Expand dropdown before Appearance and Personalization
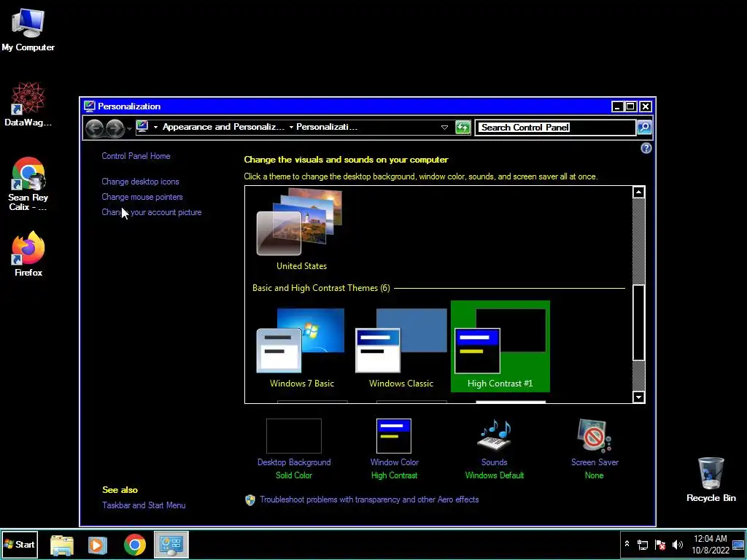 pos(155,127)
